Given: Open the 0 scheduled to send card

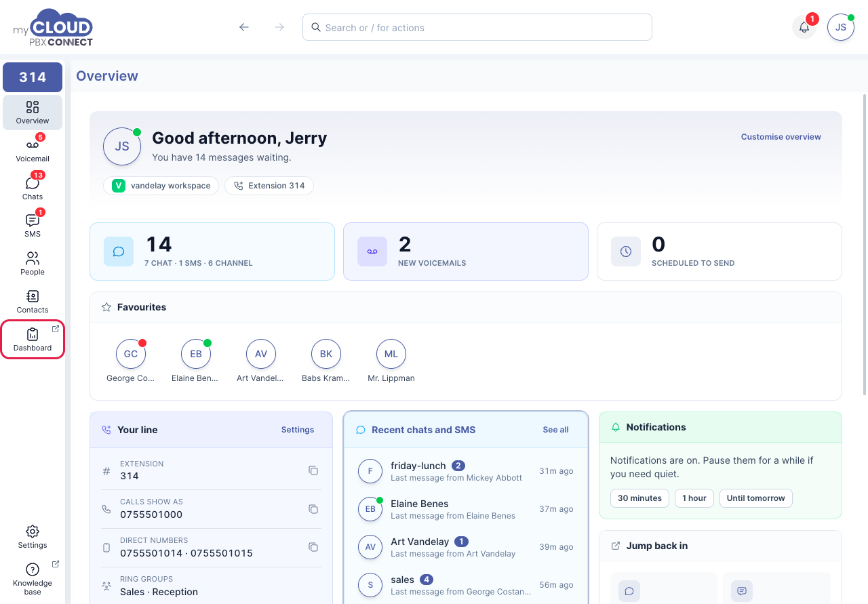Looking at the screenshot, I should pyautogui.click(x=719, y=251).
